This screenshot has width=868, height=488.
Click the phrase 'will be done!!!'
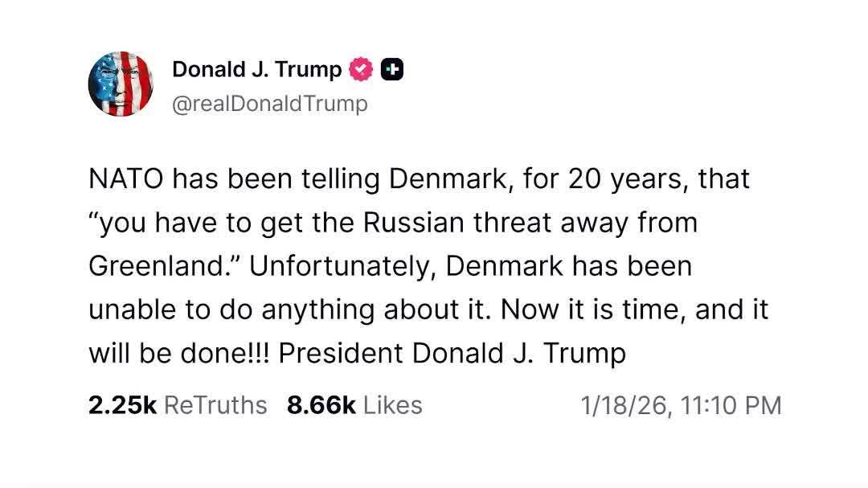click(180, 353)
